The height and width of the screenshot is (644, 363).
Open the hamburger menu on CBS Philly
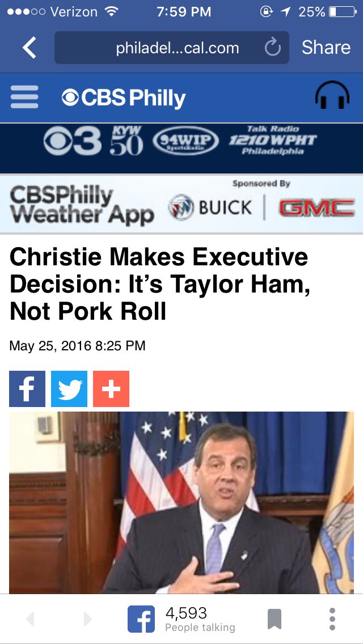point(24,97)
